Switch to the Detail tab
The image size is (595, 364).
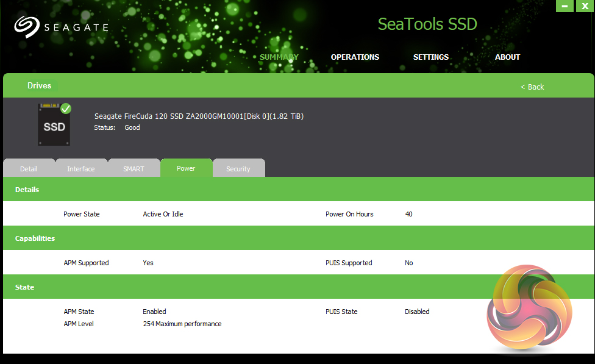(29, 168)
